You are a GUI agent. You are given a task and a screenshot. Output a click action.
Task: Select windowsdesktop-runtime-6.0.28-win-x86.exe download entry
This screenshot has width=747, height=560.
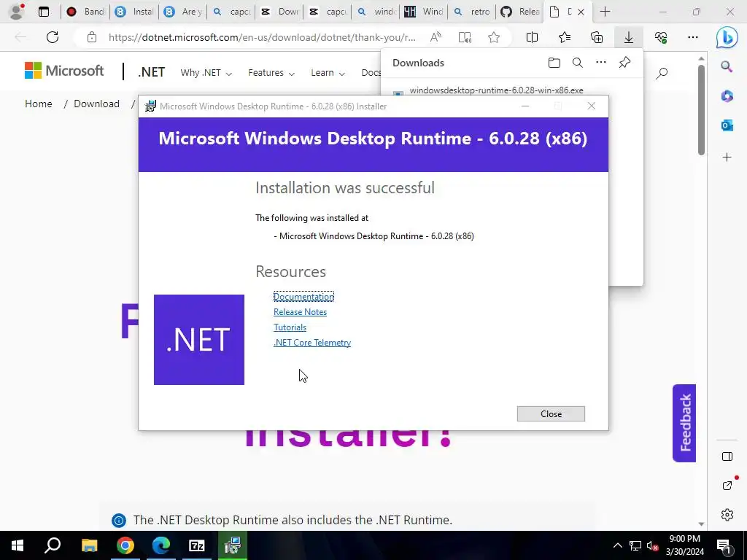coord(496,90)
